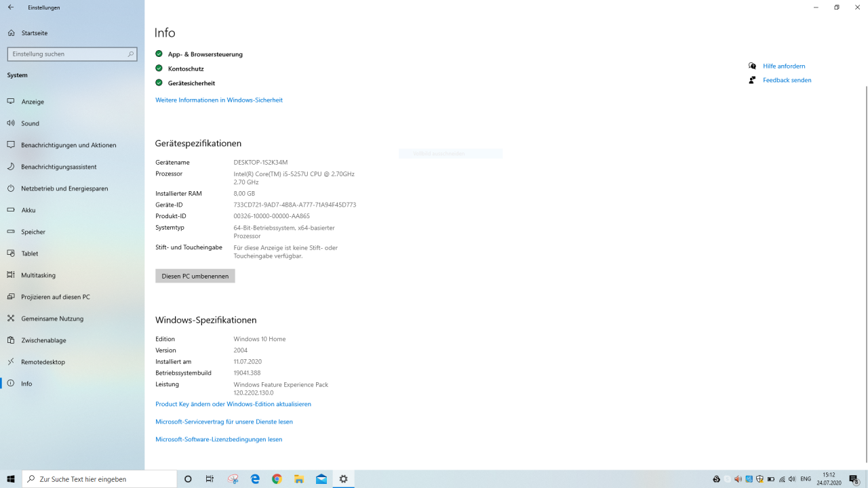Open the Snipping tool taskbar icon
Image resolution: width=868 pixels, height=488 pixels.
233,479
